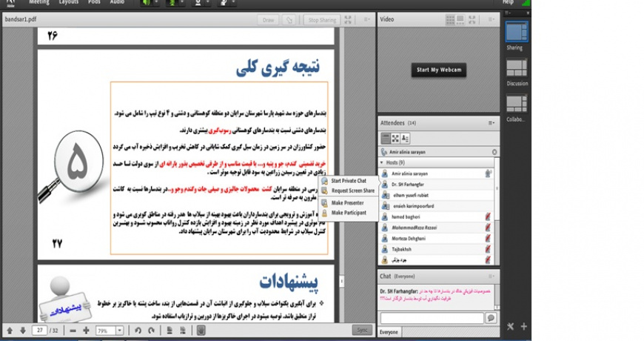The height and width of the screenshot is (341, 644).
Task: Switch to the Sharing layout thumbnail
Action: coord(517,32)
